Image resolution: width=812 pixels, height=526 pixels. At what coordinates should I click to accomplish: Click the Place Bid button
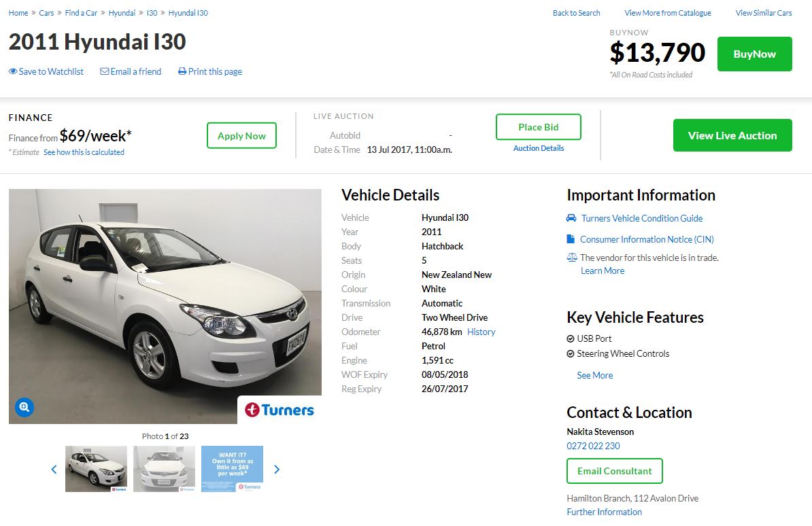coord(538,127)
